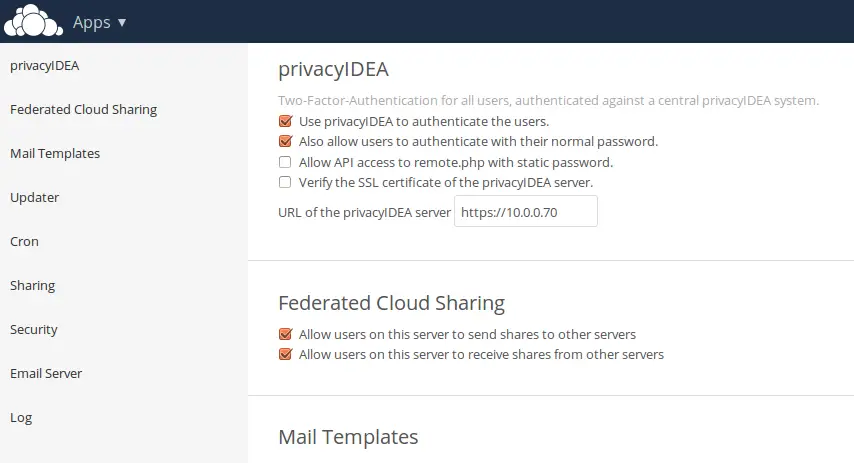854x463 pixels.
Task: Uncheck Use privacyIDEA to authenticate the users
Action: point(285,121)
